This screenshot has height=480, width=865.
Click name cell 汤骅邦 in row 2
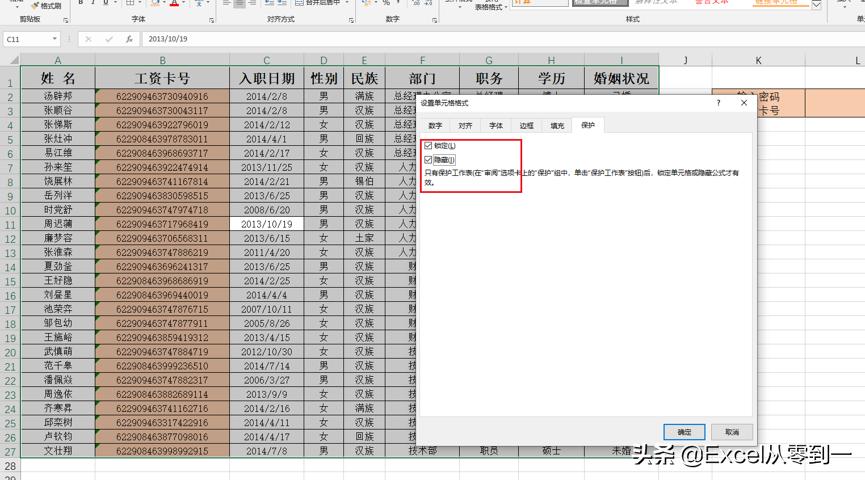point(58,96)
